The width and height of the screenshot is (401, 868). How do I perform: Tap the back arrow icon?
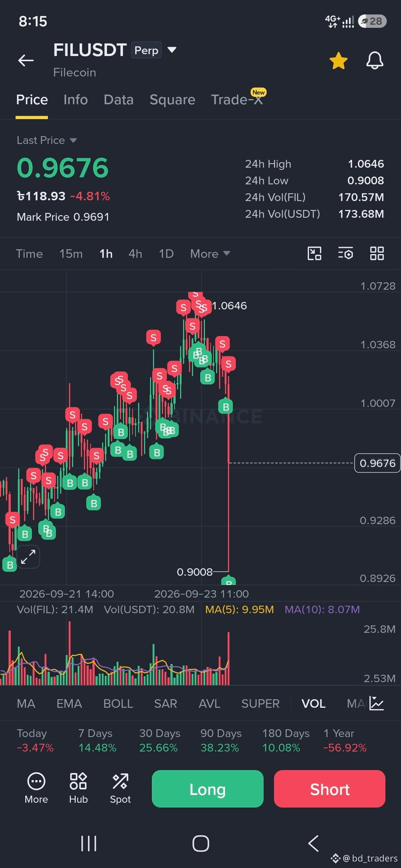(26, 60)
